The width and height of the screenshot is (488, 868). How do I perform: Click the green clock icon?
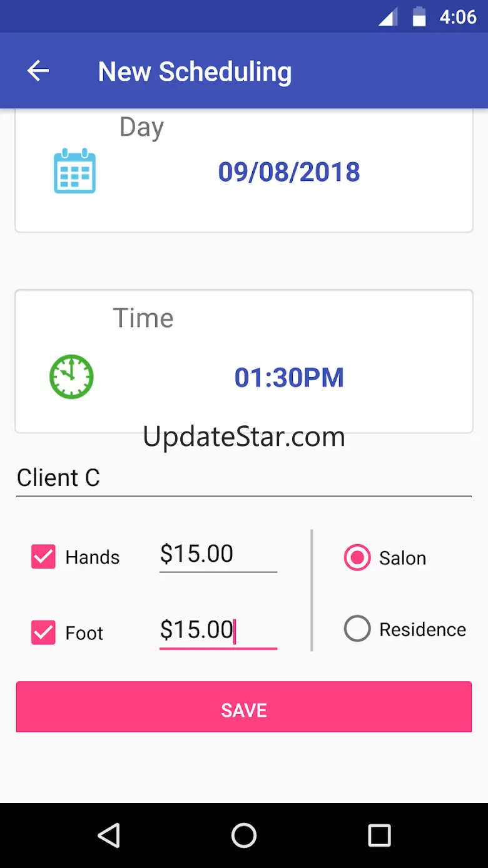pos(71,376)
